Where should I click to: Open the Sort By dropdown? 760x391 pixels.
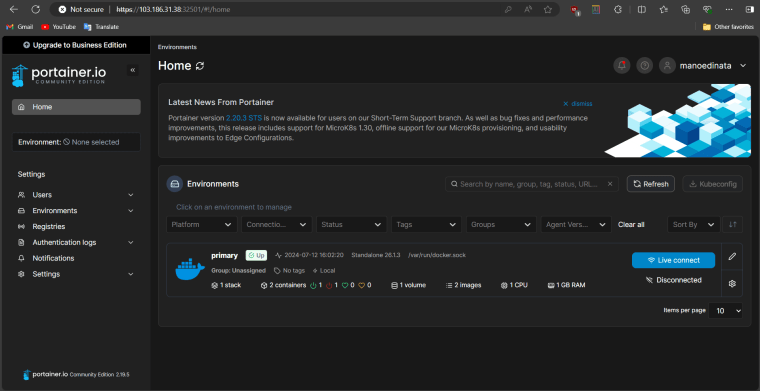693,224
